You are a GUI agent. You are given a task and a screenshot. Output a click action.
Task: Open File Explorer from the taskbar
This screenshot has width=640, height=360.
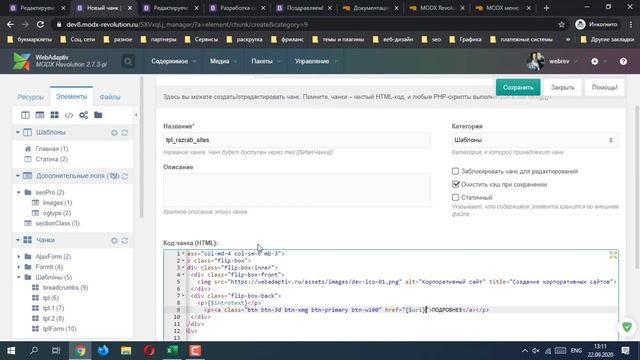tap(126, 351)
